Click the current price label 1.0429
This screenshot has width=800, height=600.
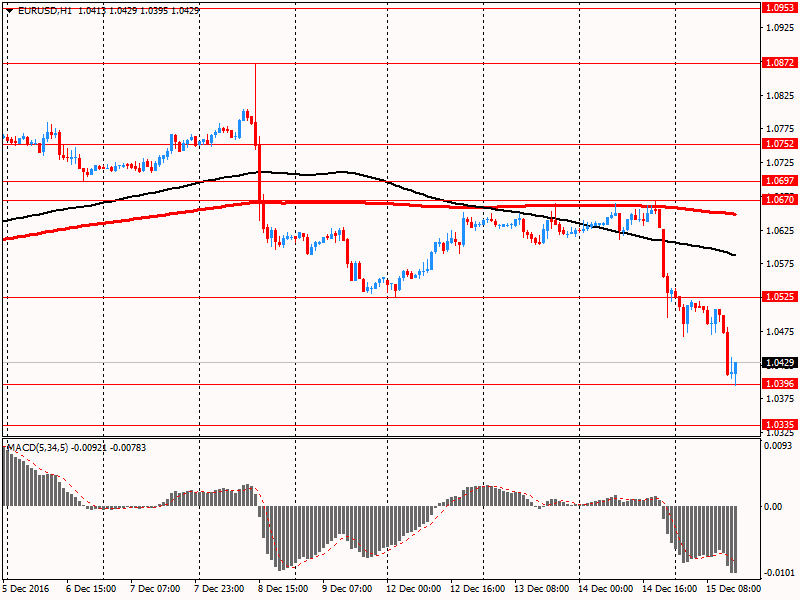[780, 363]
